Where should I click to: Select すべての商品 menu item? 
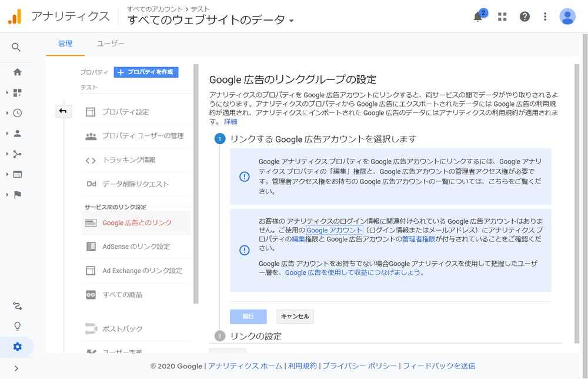point(136,295)
